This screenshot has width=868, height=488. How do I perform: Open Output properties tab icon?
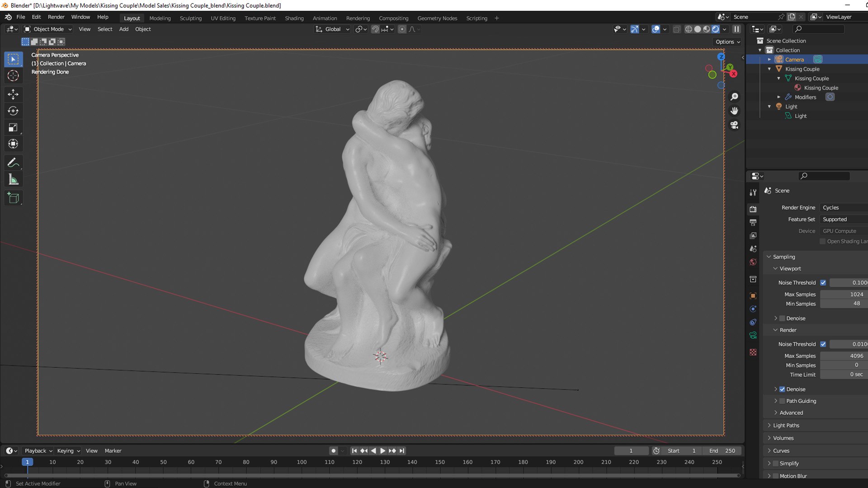pos(753,222)
